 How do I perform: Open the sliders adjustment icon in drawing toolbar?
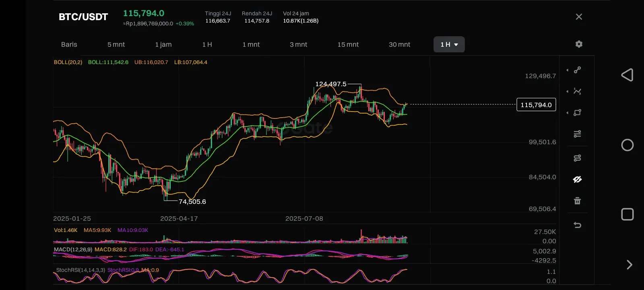[577, 134]
